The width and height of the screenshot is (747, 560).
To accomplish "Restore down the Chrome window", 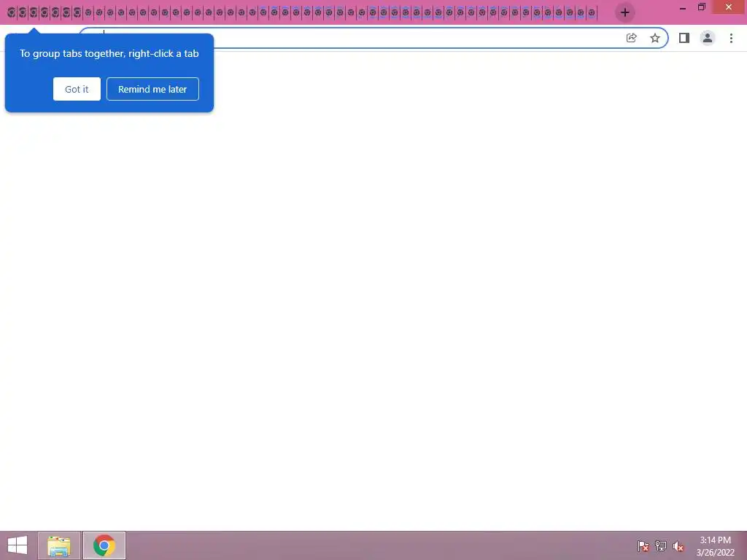I will coord(702,7).
